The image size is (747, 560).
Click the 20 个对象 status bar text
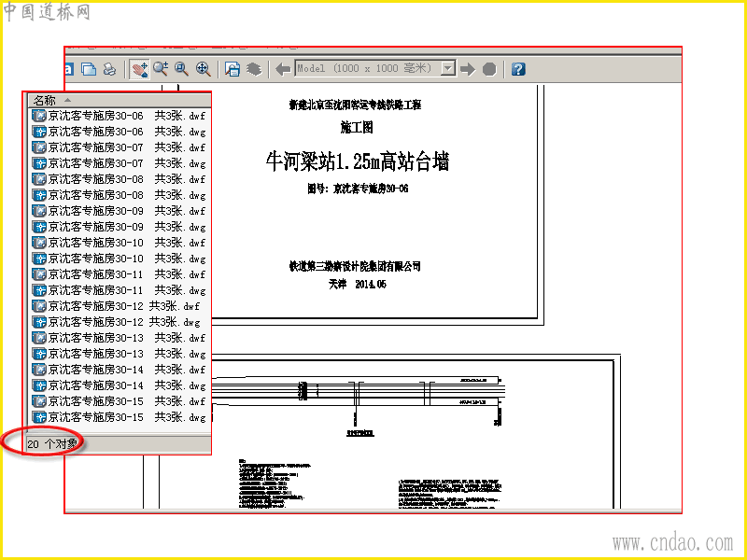click(x=52, y=444)
